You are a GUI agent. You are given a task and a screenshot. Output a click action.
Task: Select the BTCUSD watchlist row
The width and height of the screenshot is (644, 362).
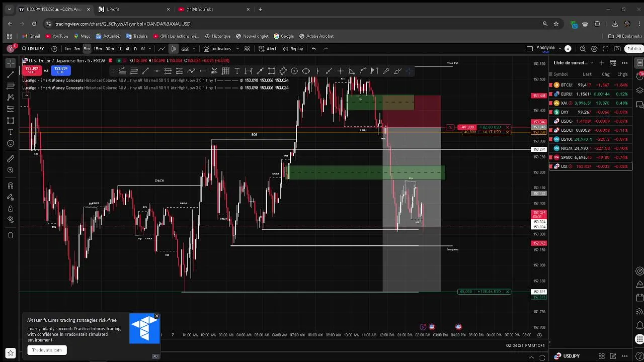click(x=591, y=85)
